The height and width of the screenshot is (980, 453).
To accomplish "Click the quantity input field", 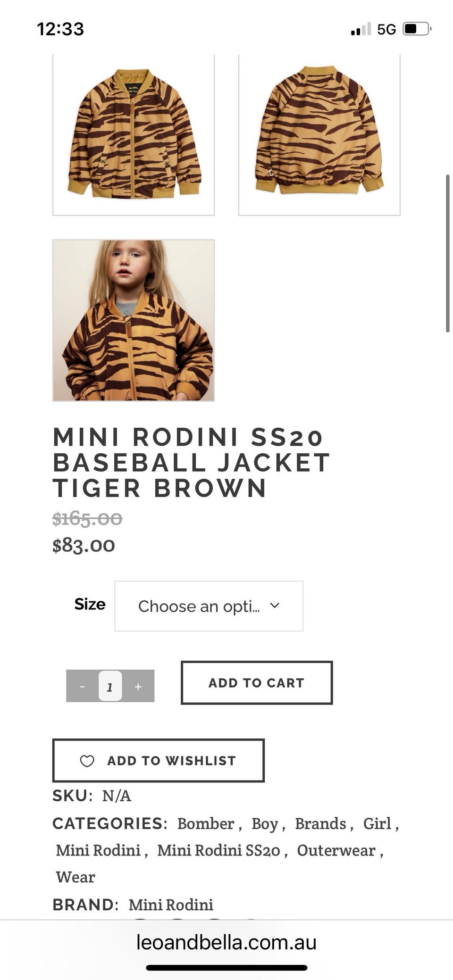I will pos(110,687).
